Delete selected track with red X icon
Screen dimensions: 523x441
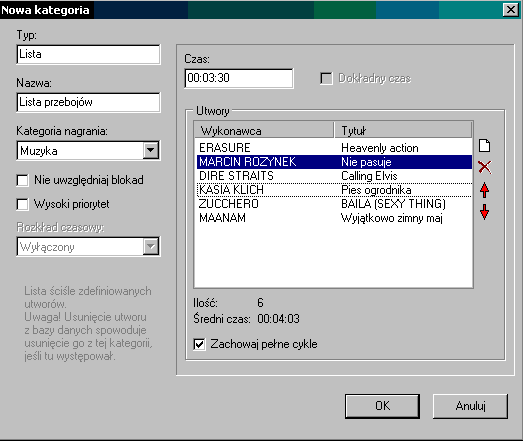tap(484, 167)
